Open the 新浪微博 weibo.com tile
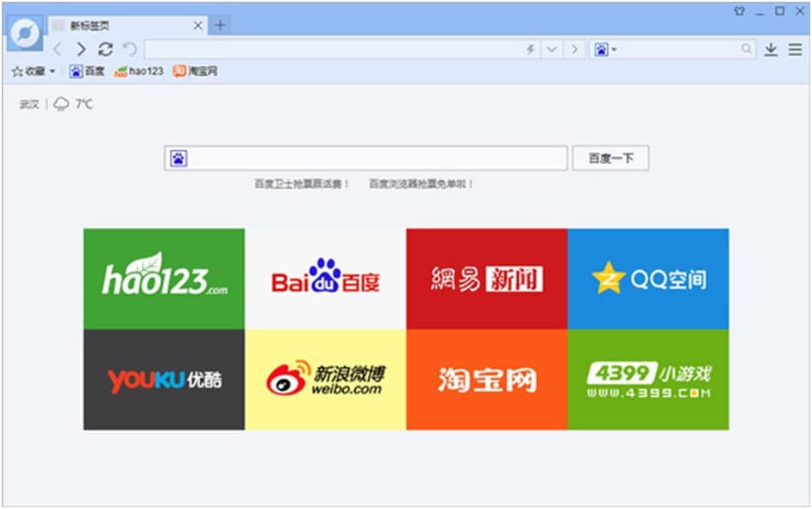The height and width of the screenshot is (509, 812). (326, 380)
